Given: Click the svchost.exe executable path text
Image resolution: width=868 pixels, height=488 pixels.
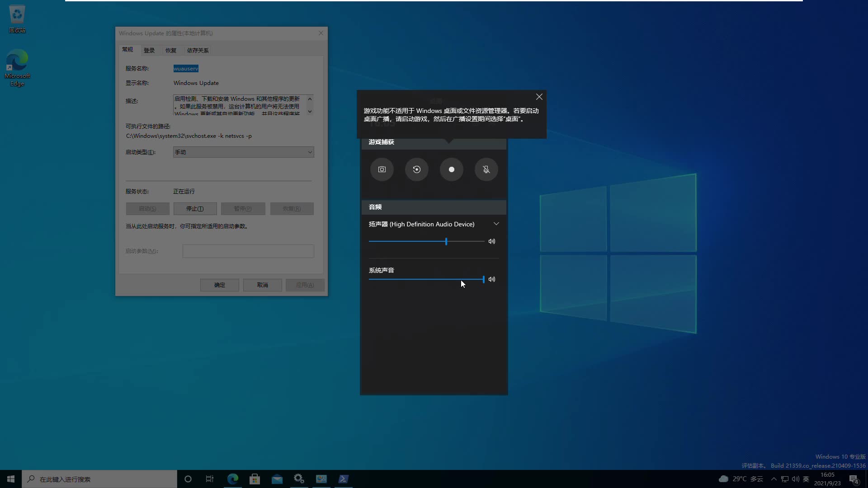Looking at the screenshot, I should (x=189, y=136).
